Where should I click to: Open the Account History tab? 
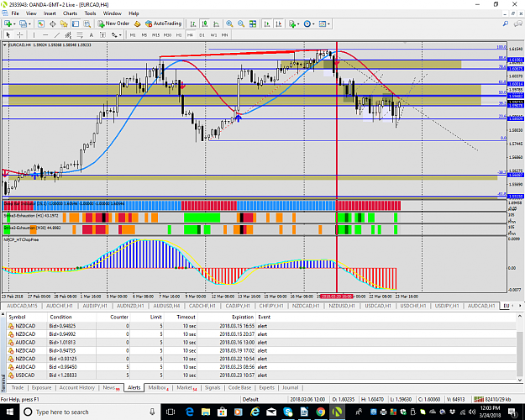point(77,387)
